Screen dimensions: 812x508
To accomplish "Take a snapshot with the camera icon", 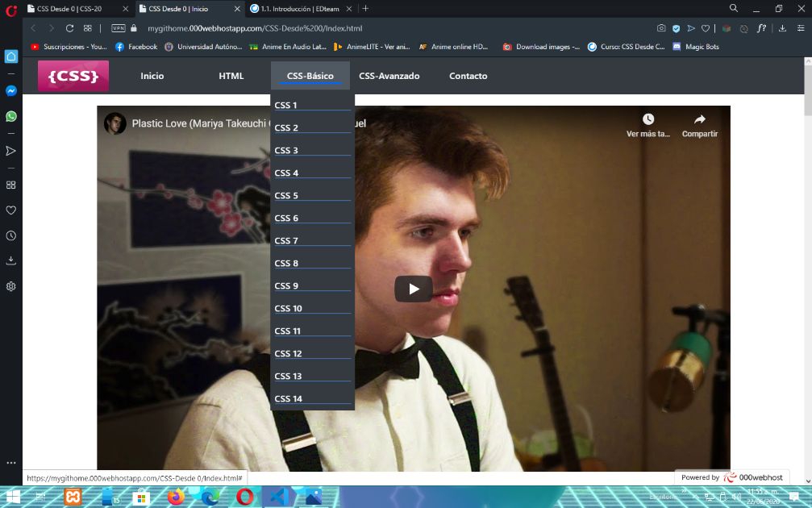I will coord(661,28).
